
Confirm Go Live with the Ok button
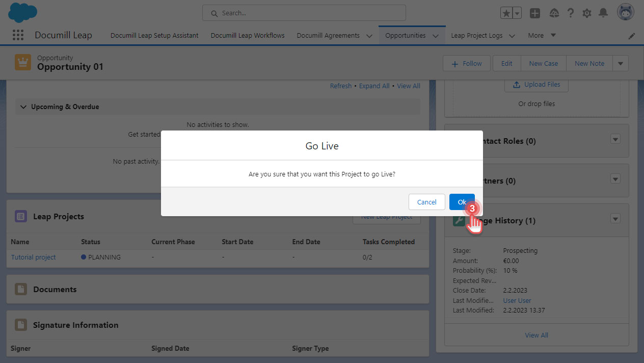tap(462, 201)
